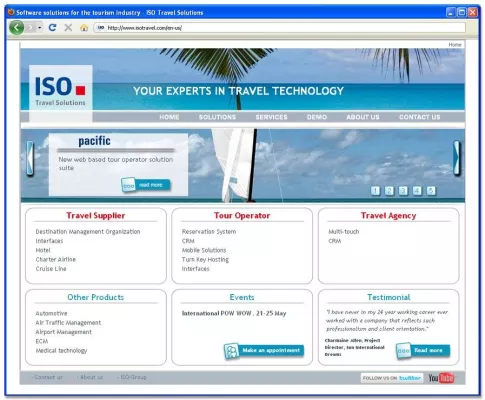Click the Travel Supplier heading
485x400 pixels.
[x=96, y=216]
